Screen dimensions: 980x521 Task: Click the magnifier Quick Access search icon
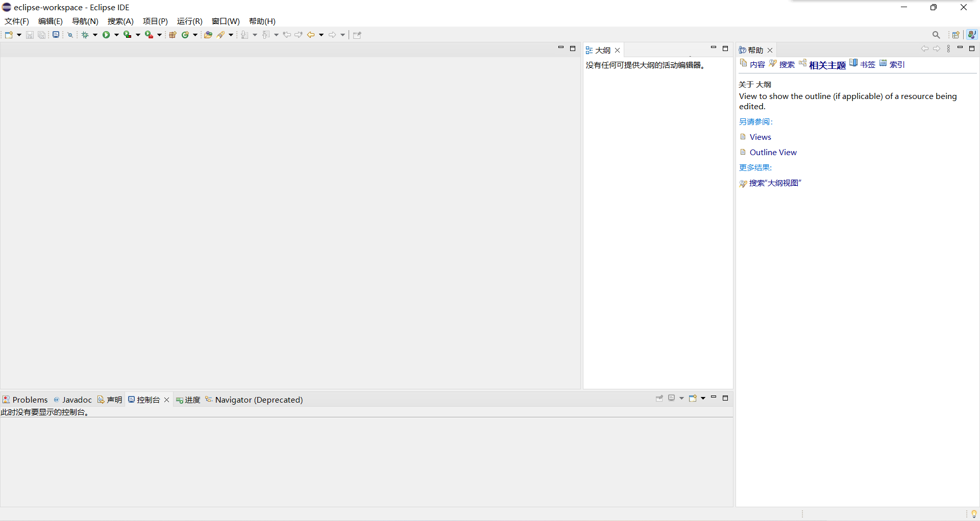936,35
